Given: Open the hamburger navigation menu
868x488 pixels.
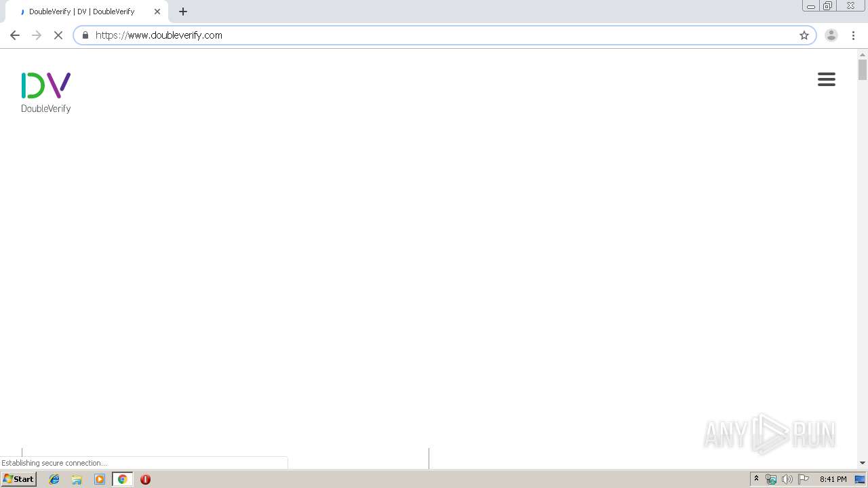Looking at the screenshot, I should (826, 79).
